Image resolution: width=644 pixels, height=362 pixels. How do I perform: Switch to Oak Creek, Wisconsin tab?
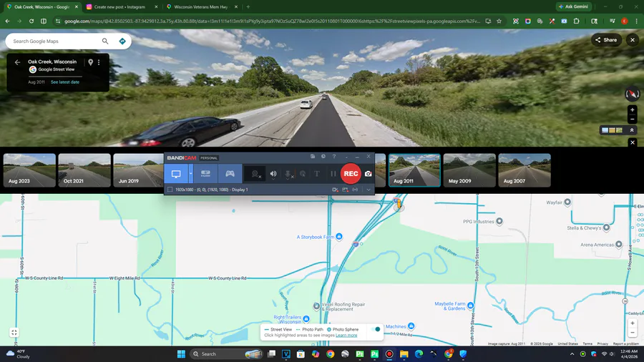[x=42, y=7]
